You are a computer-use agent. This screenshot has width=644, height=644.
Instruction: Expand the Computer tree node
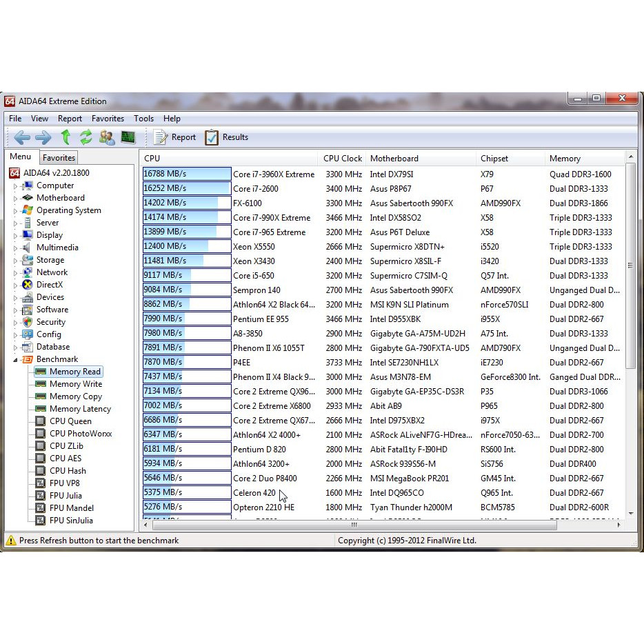click(x=16, y=186)
